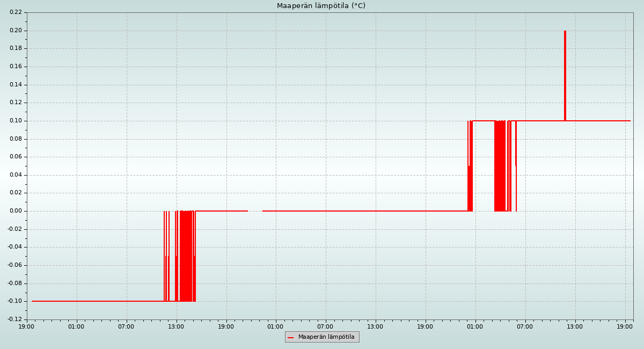Select the 0.06 y-axis tick label
This screenshot has height=349, width=644.
coord(16,156)
